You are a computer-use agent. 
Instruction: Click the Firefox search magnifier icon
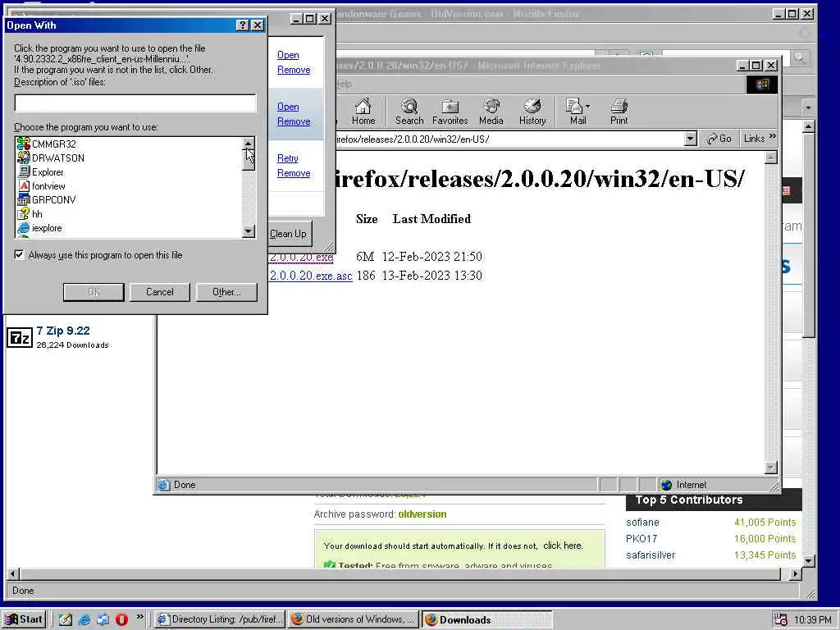click(801, 57)
